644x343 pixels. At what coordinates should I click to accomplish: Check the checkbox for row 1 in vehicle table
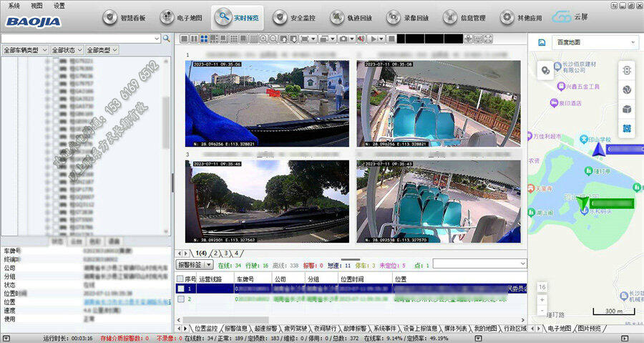tap(180, 289)
